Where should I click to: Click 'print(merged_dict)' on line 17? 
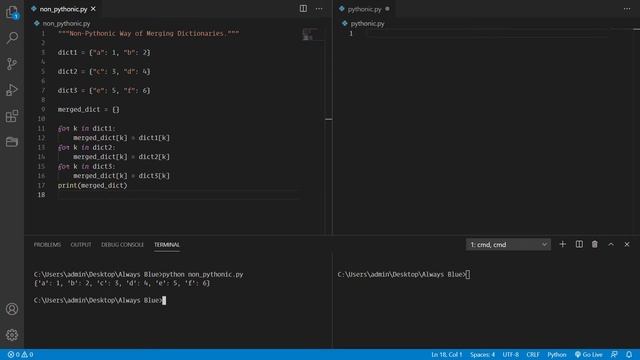[92, 185]
